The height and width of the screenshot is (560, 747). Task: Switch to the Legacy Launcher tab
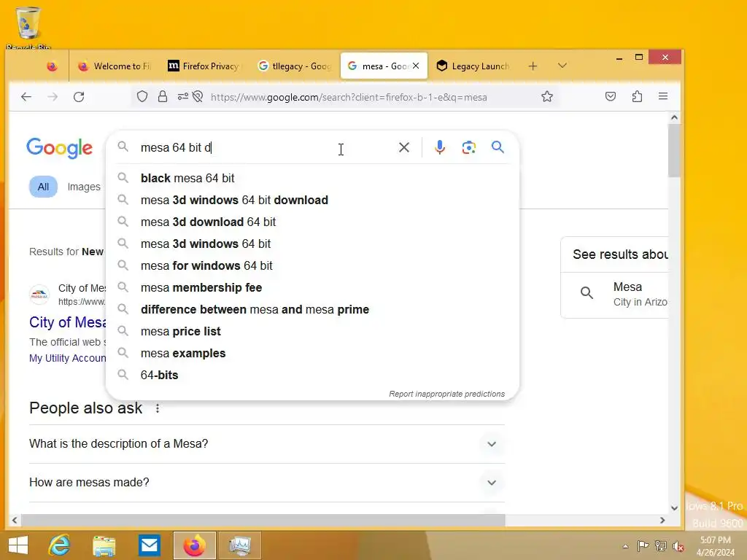[x=473, y=66]
